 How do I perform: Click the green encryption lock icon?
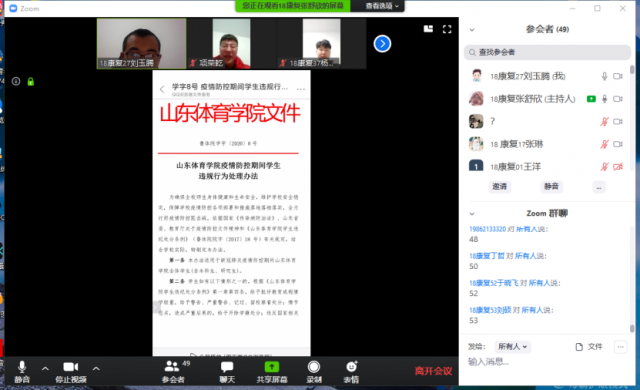[31, 82]
